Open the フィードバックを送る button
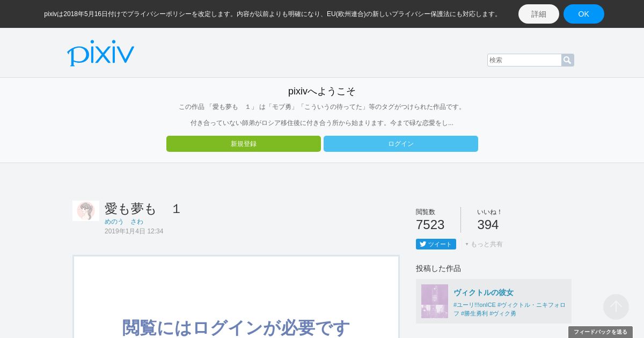Viewport: 644px width, 338px height. [601, 332]
